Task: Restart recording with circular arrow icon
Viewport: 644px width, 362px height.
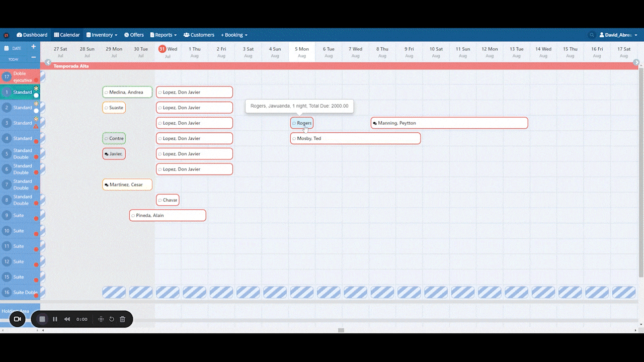Action: pos(111,319)
